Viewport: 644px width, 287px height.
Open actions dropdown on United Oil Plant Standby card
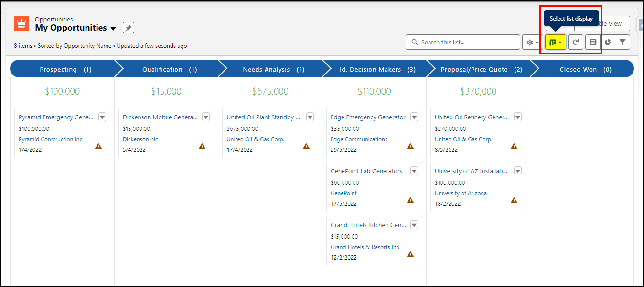click(x=310, y=117)
